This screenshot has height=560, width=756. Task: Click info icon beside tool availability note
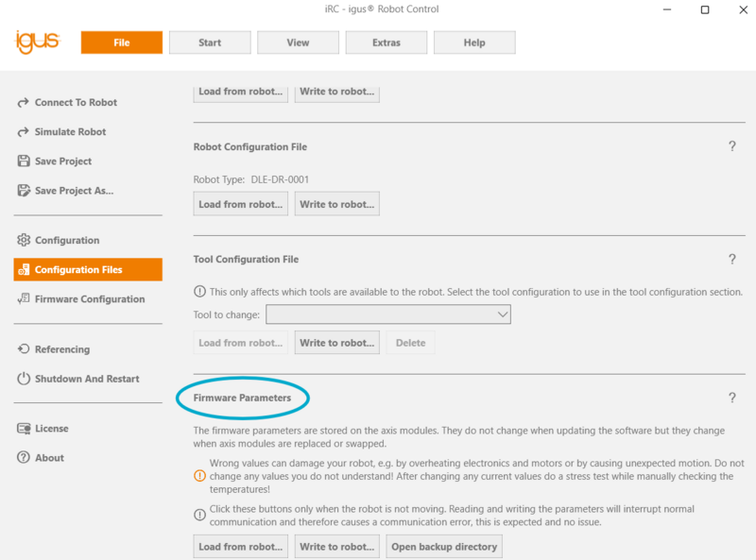tap(199, 292)
